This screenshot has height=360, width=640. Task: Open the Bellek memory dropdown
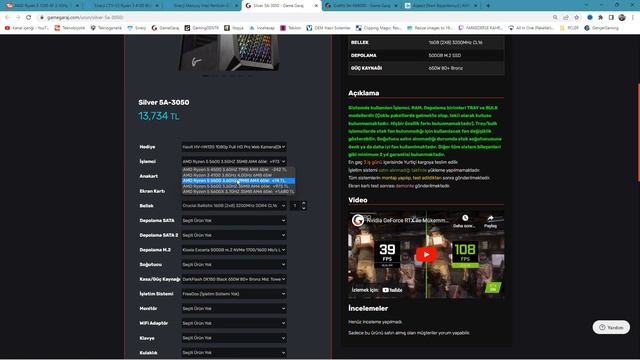(x=234, y=206)
